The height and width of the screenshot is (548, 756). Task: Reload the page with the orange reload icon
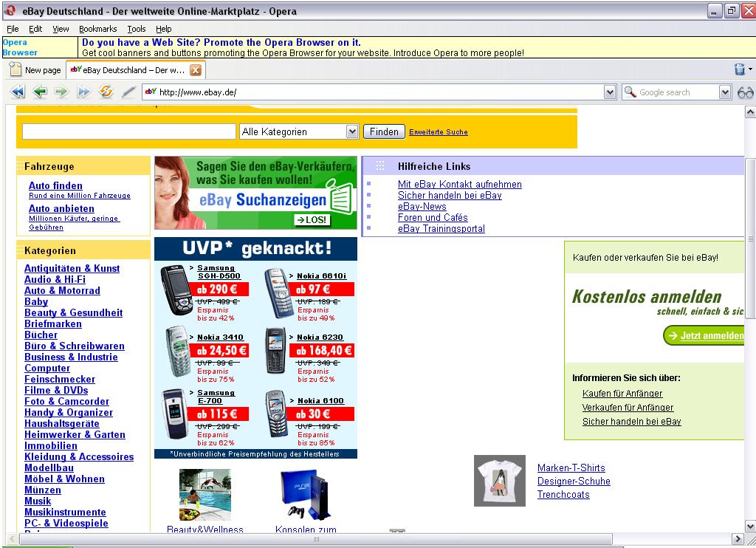(106, 92)
